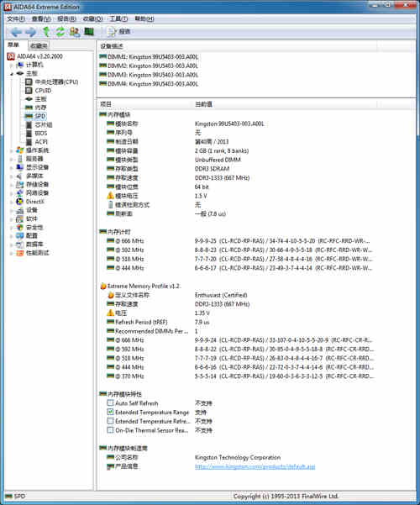
Task: Open the 查看(V) menu
Action: click(41, 19)
